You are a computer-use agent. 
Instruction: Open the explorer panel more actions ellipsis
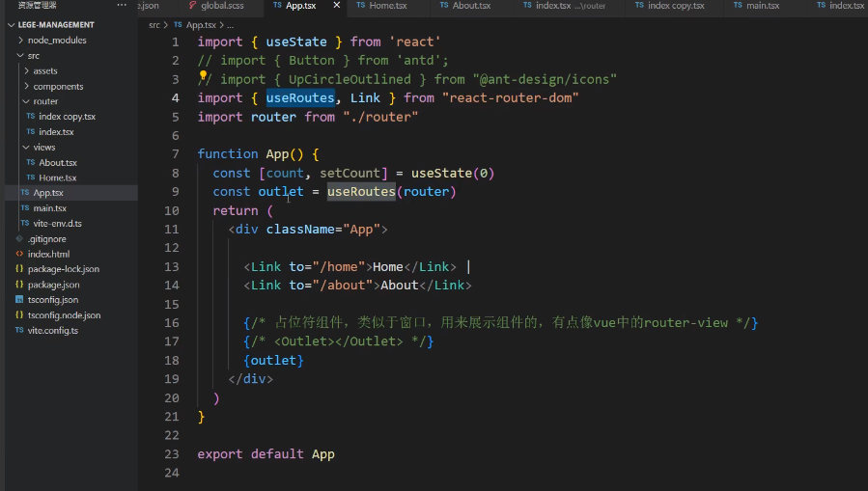click(122, 5)
